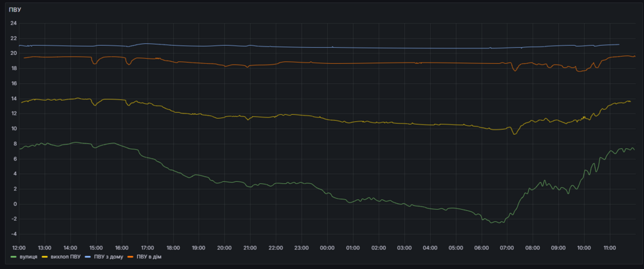
Task: Change the yellow вихлоп ПВУ series color
Action: pos(45,257)
